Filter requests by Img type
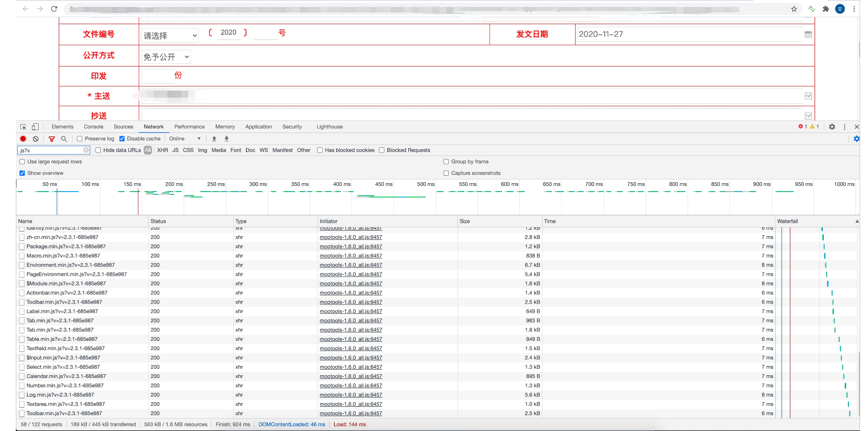Viewport: 868px width, 431px height. pos(202,150)
